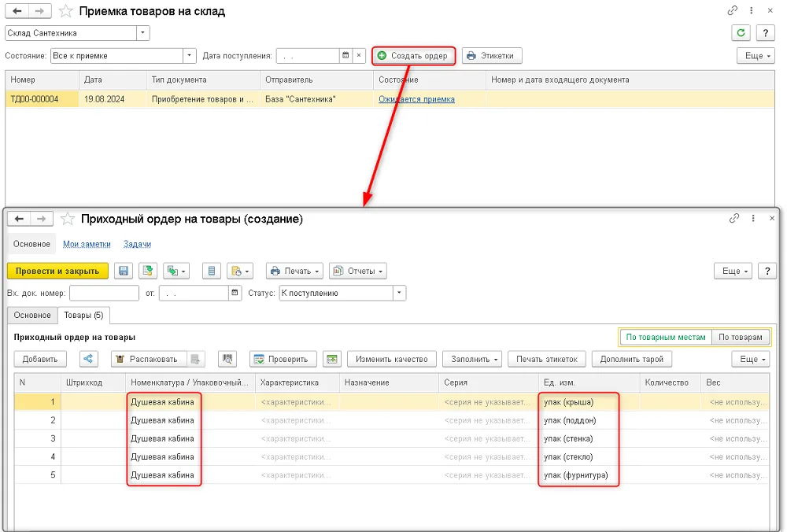Click into the Вх. док. номер field
The image size is (787, 532).
104,293
